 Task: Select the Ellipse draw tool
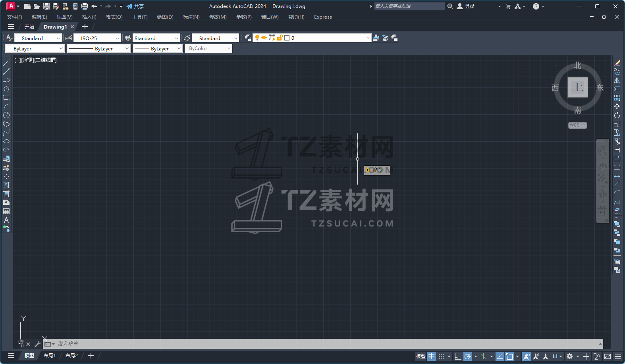[6, 141]
